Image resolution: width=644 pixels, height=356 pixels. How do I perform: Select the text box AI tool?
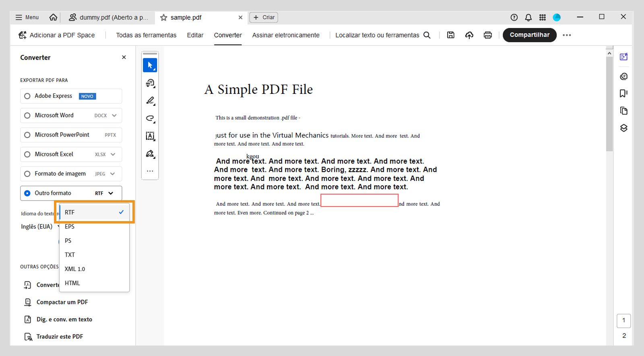pyautogui.click(x=150, y=136)
